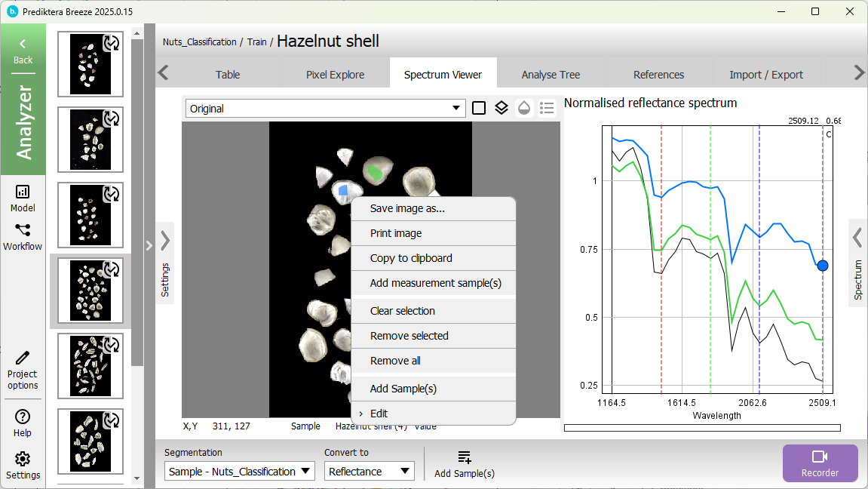
Task: Switch to the Pixel Explore tab
Action: click(x=335, y=75)
